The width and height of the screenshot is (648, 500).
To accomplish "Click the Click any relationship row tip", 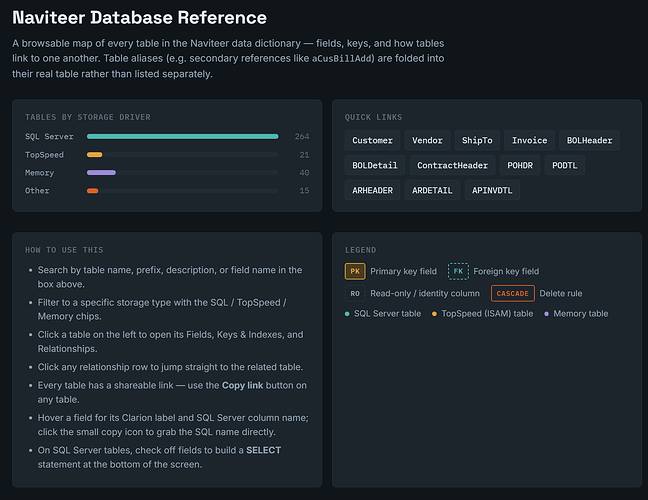I will (170, 367).
